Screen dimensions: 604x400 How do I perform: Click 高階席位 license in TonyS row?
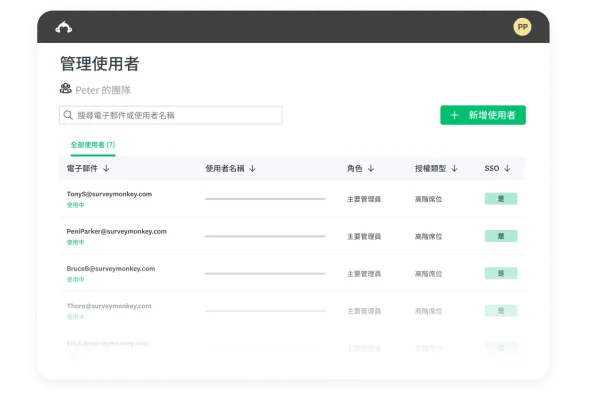coord(428,199)
